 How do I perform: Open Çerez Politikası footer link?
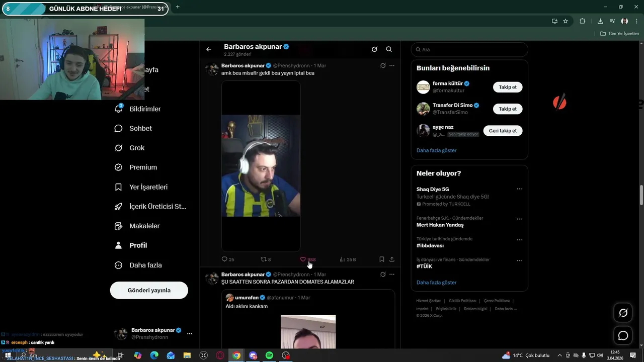tap(497, 301)
